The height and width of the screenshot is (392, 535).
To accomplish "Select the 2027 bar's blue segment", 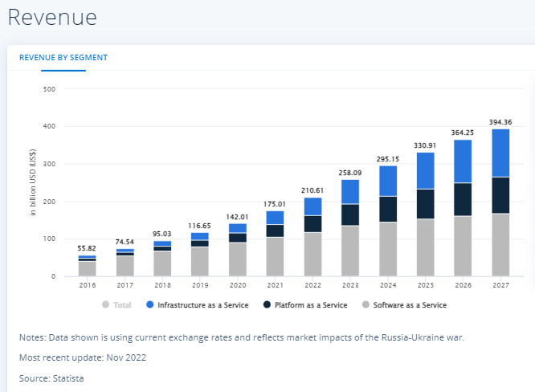I will coord(500,153).
